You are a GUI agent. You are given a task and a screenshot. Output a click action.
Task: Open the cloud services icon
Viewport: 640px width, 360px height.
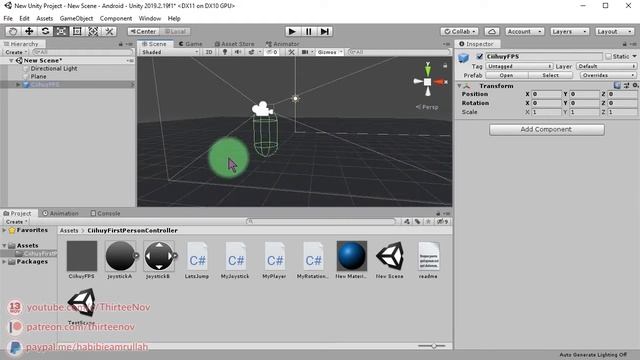pos(492,31)
